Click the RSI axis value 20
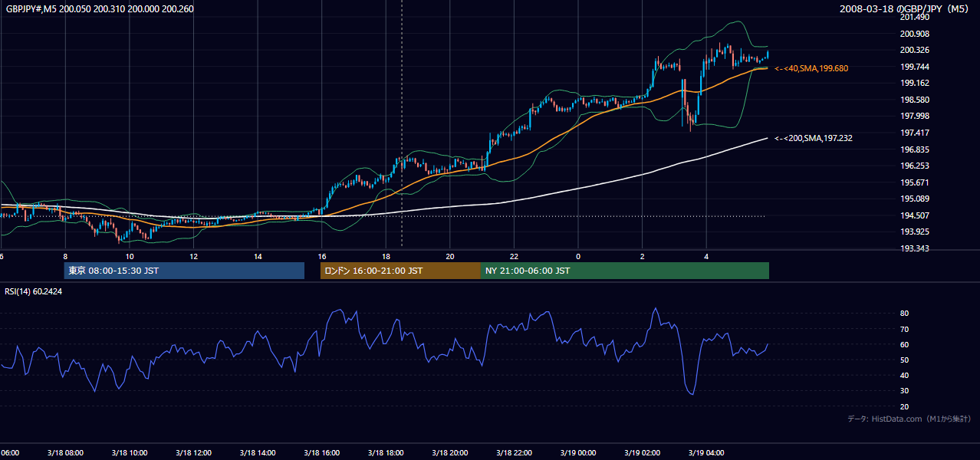Image resolution: width=980 pixels, height=460 pixels. coord(904,406)
